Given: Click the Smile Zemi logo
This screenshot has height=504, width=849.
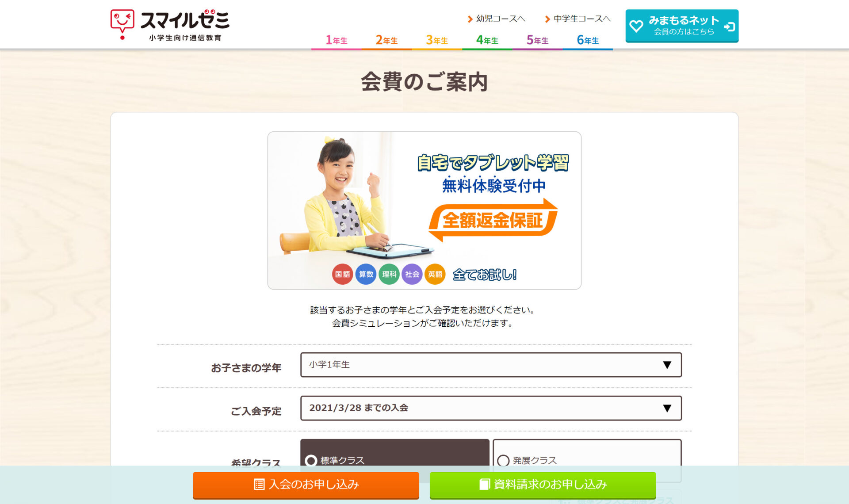Looking at the screenshot, I should 170,25.
